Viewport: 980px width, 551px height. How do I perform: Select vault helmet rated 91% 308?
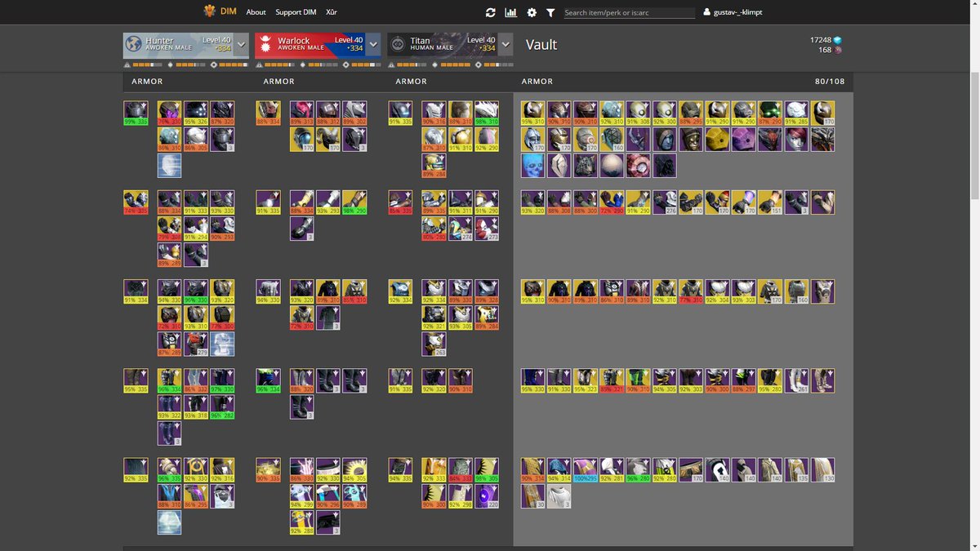click(x=639, y=113)
